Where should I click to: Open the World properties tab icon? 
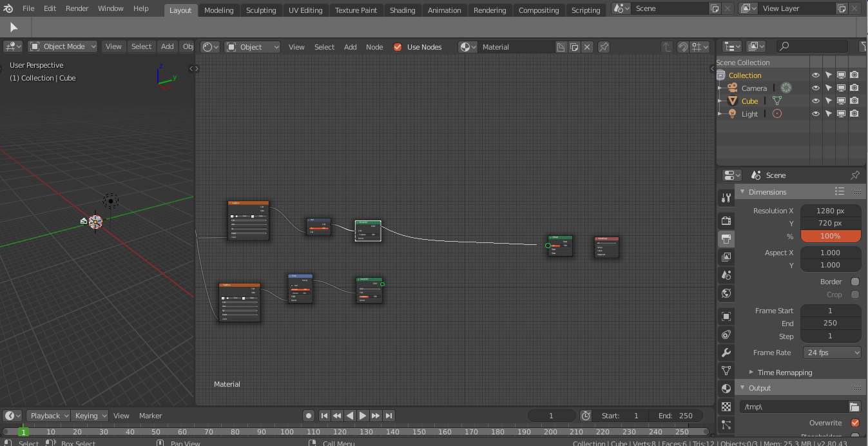[726, 293]
